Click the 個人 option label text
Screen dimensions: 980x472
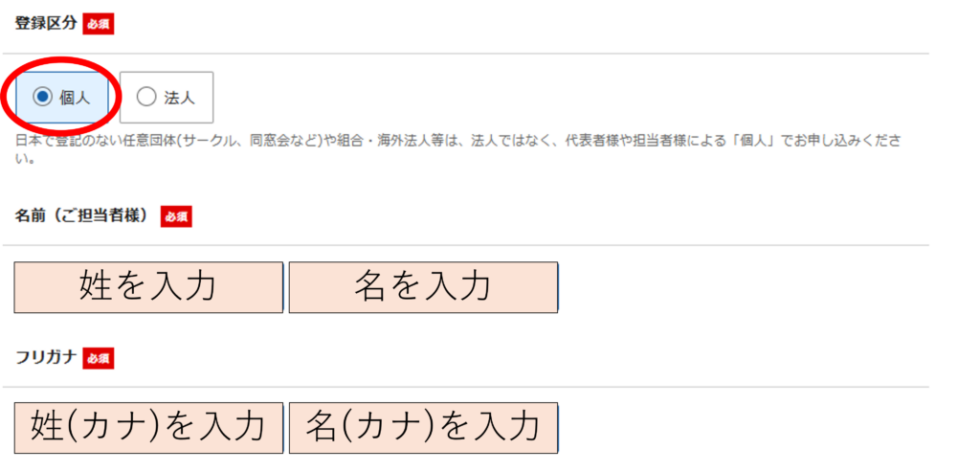point(74,97)
